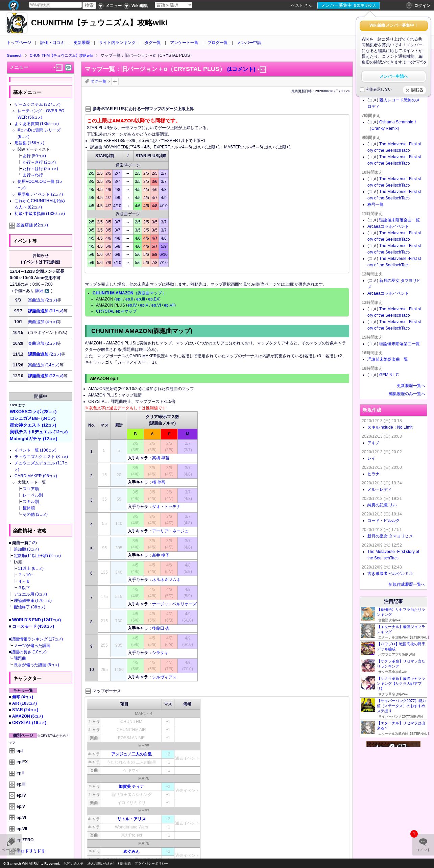
Task: Open タグ一覧 in the nav bar
Action: point(153,43)
